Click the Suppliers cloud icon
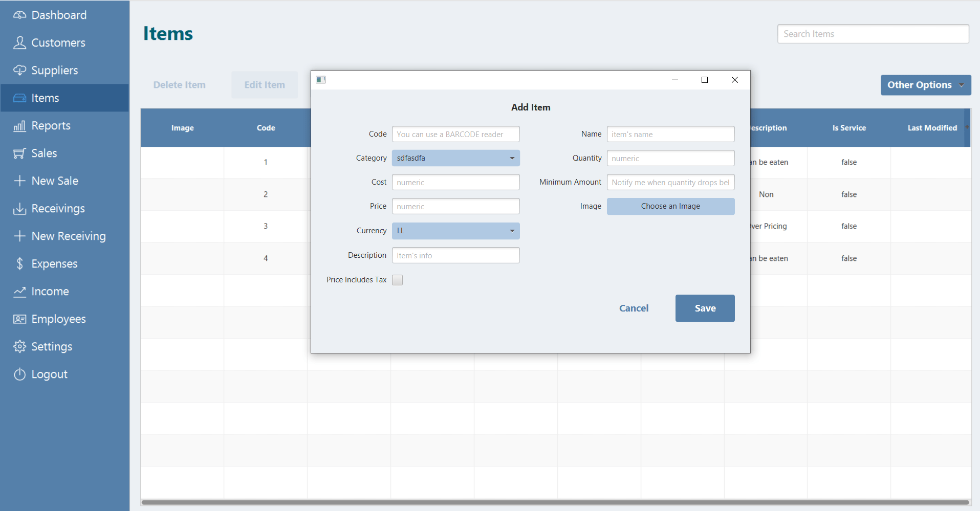Viewport: 980px width, 511px height. (x=19, y=70)
